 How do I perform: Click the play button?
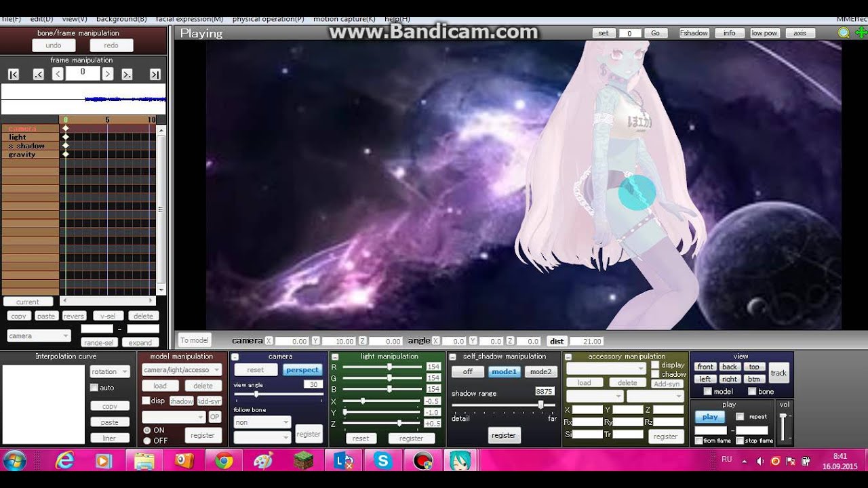[710, 417]
